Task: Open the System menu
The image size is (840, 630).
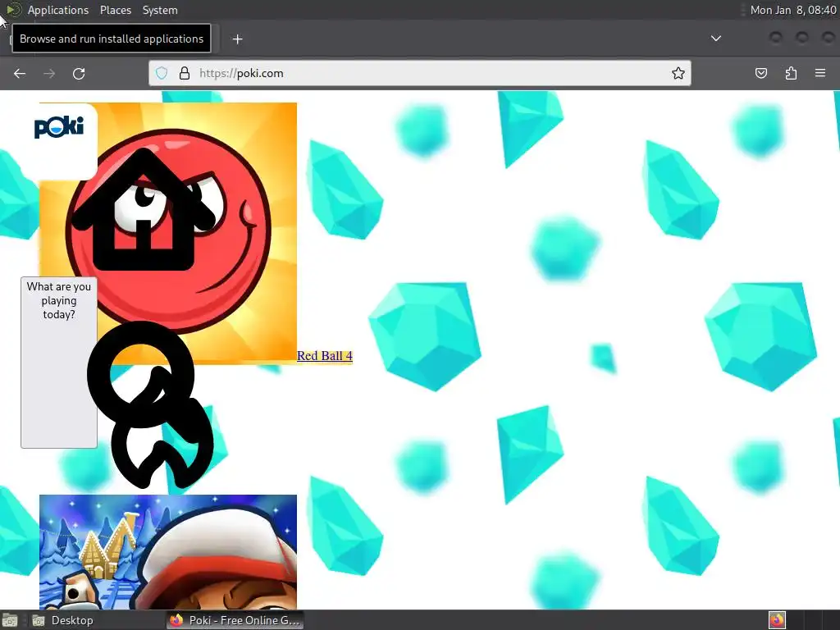Action: tap(160, 10)
